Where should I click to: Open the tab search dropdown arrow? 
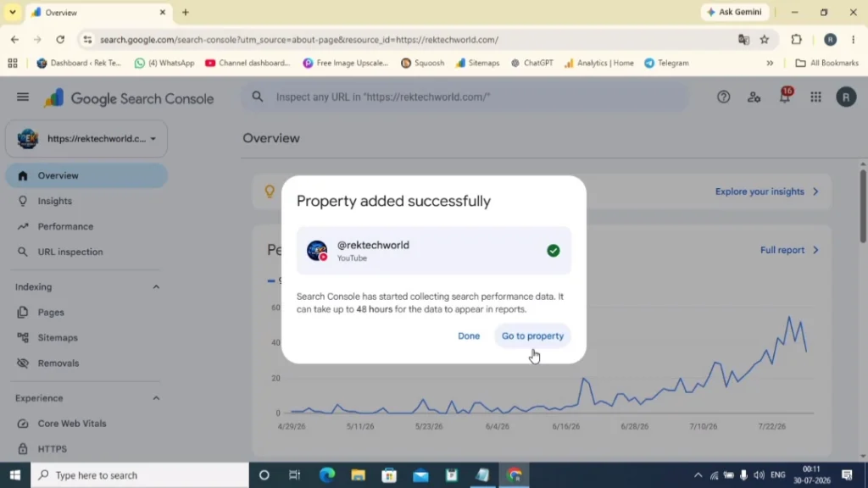[12, 12]
